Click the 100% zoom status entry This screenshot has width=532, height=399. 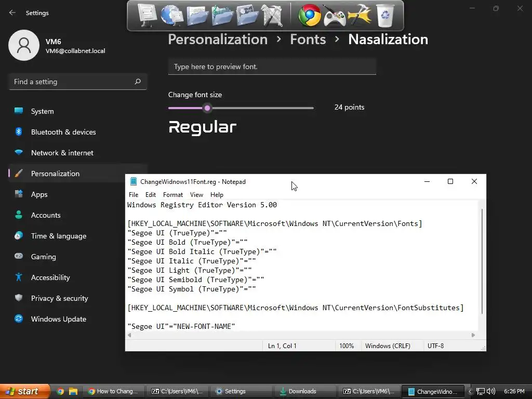pyautogui.click(x=347, y=345)
